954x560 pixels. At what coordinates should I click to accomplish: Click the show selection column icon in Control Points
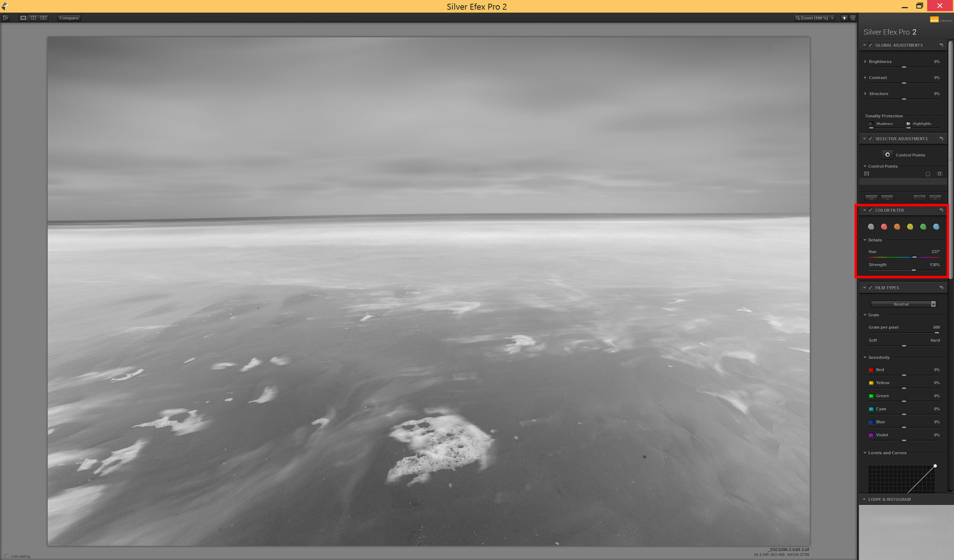867,174
